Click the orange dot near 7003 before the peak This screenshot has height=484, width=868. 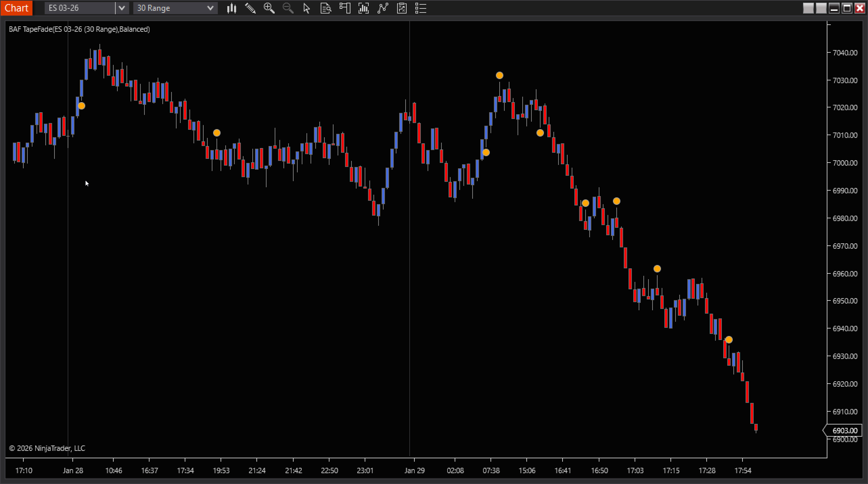click(486, 152)
